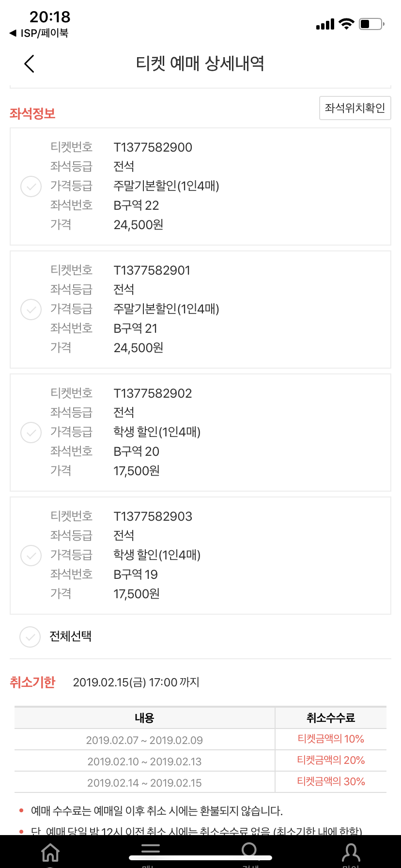The image size is (401, 868).
Task: Tap the 티켓금액의 30% fee text
Action: [x=331, y=782]
